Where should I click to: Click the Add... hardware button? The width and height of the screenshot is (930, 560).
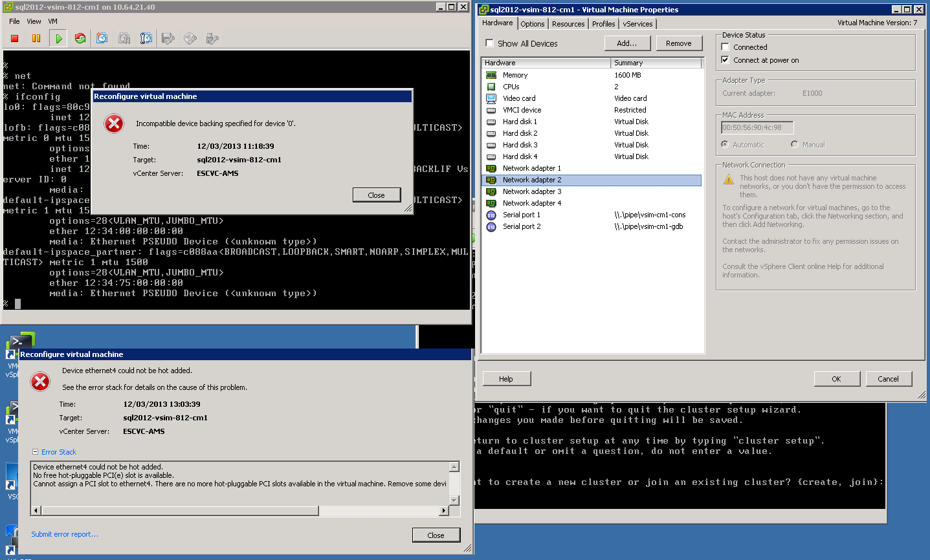(626, 43)
